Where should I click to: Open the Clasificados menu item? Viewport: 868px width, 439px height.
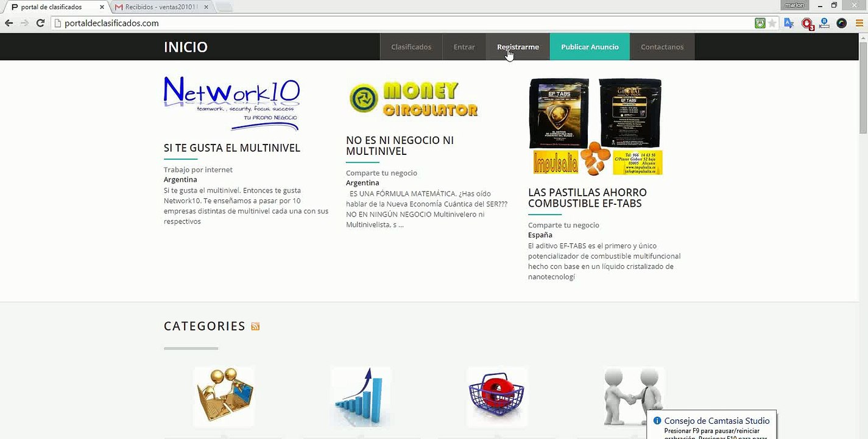coord(411,47)
